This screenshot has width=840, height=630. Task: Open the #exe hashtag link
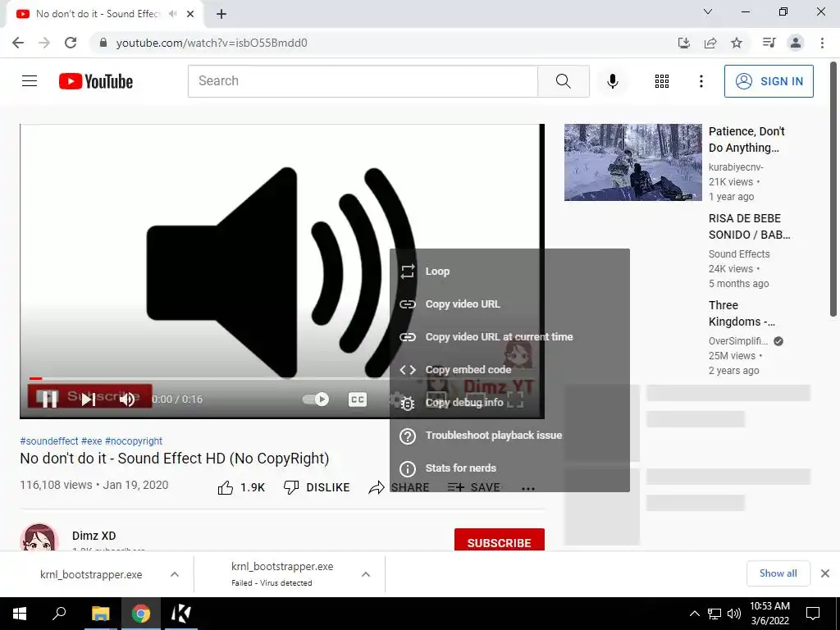tap(92, 441)
